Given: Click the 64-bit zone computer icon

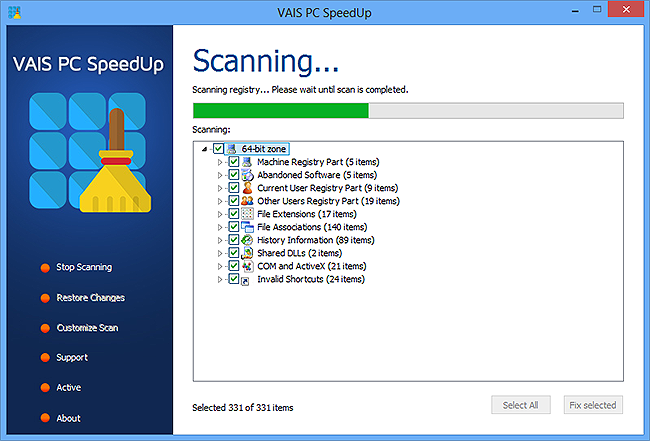Looking at the screenshot, I should pyautogui.click(x=231, y=149).
